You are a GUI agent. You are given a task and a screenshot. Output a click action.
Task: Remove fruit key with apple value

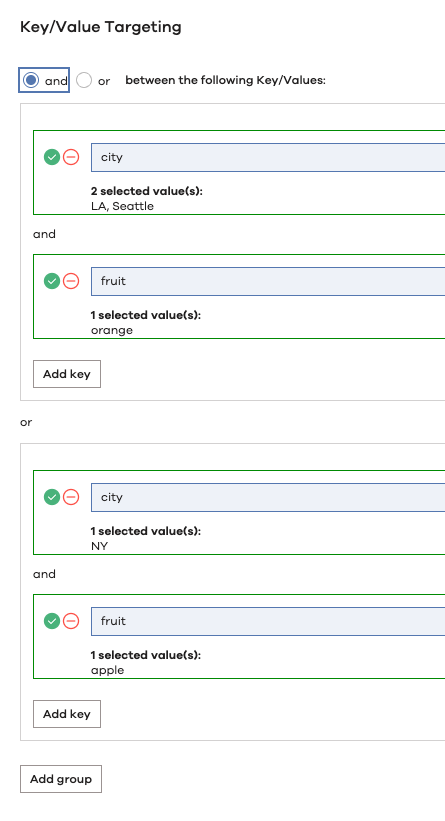[x=71, y=621]
